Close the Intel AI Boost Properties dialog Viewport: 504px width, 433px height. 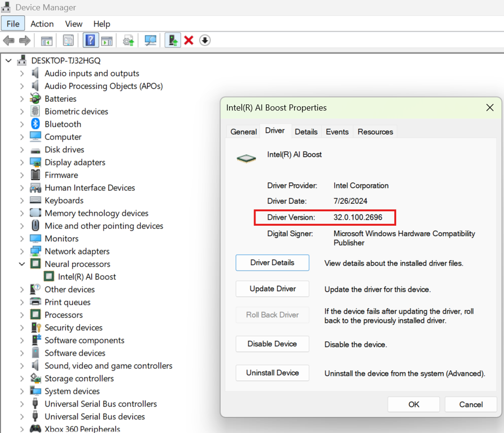pos(490,108)
